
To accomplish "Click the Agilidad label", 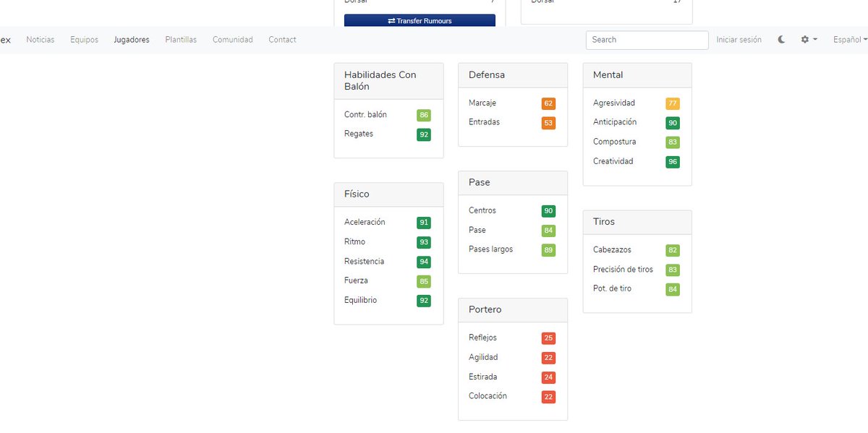I will (483, 357).
